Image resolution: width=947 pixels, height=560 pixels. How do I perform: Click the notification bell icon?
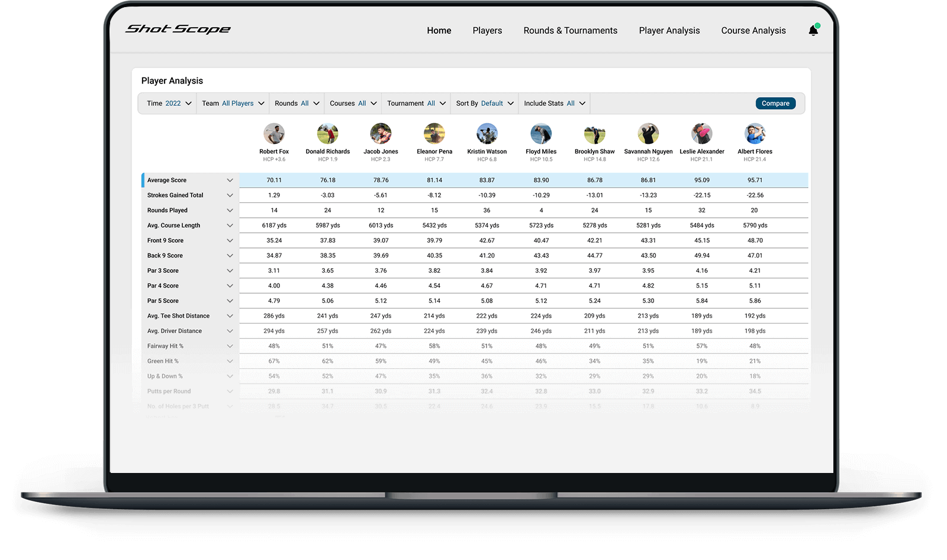pos(813,31)
